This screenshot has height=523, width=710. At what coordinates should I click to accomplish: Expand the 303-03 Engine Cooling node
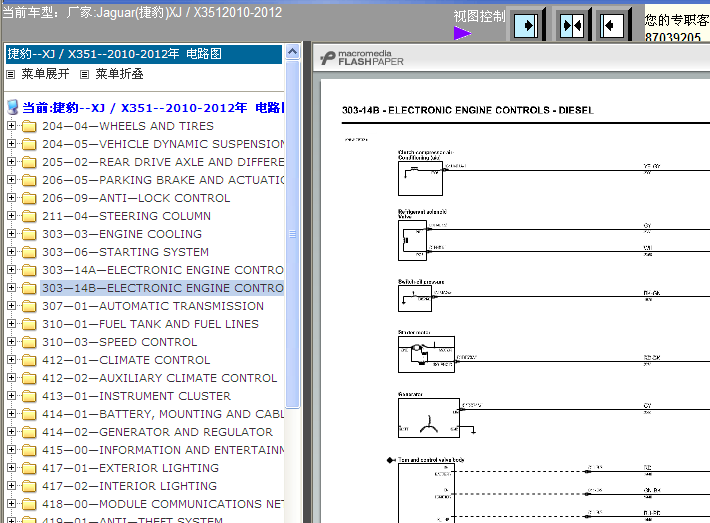[12, 234]
